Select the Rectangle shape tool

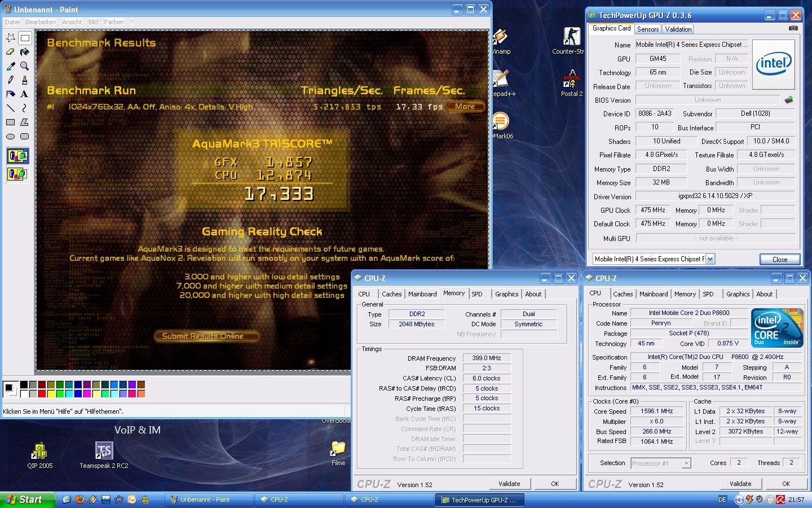[x=10, y=122]
